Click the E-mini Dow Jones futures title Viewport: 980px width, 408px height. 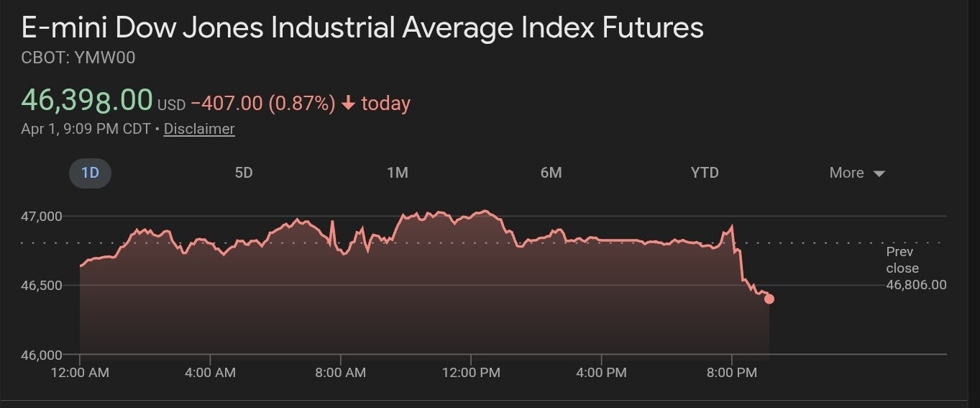[x=362, y=28]
